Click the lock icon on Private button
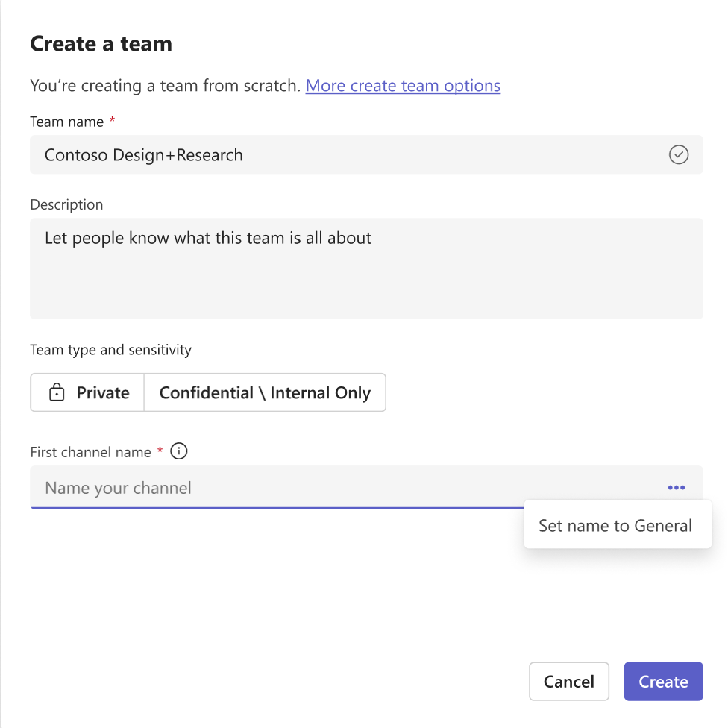728x728 pixels. [57, 392]
